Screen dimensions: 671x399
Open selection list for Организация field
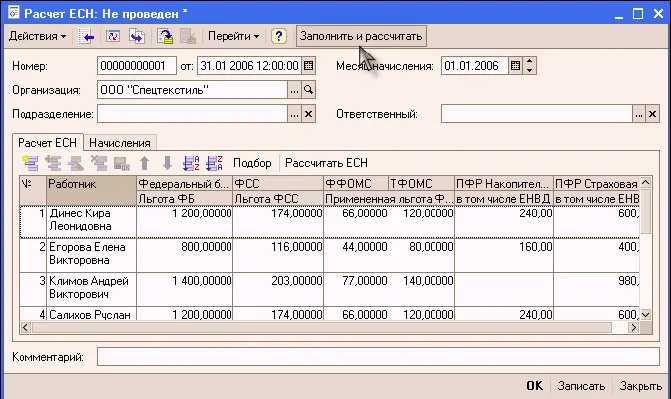pyautogui.click(x=294, y=90)
